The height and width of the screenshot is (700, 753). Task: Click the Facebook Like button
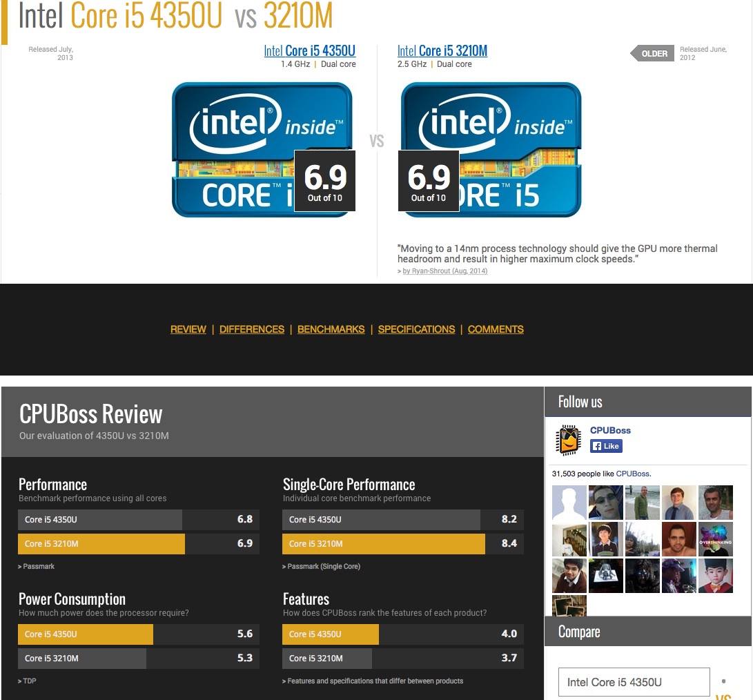(x=606, y=446)
